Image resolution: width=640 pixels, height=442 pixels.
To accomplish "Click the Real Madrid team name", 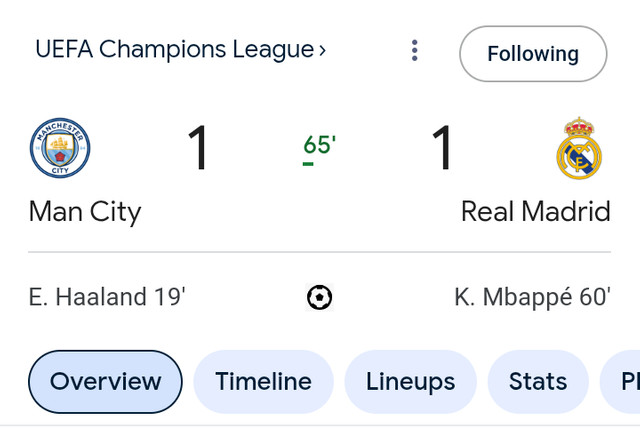I will (536, 211).
